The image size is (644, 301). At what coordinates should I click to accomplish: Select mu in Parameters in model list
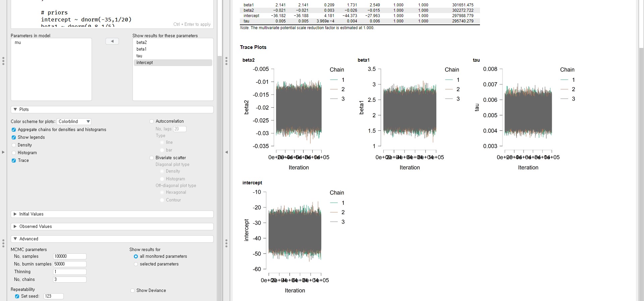[x=18, y=43]
